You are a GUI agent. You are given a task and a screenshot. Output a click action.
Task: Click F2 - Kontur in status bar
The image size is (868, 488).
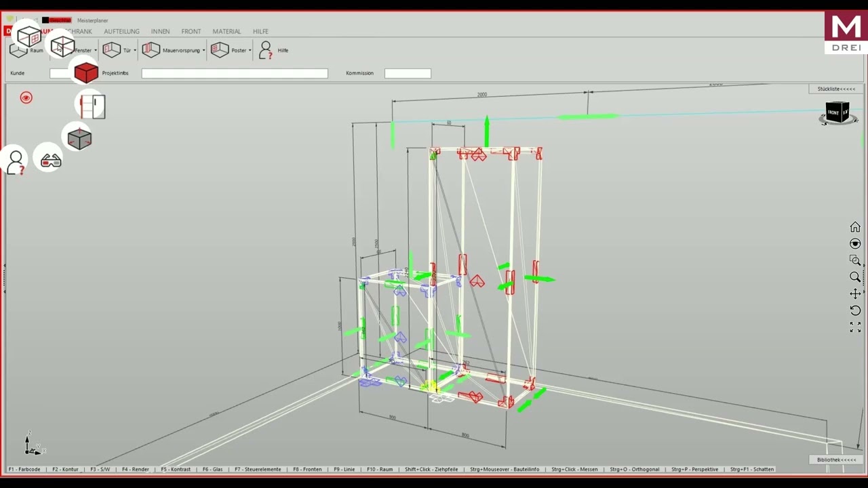[65, 469]
